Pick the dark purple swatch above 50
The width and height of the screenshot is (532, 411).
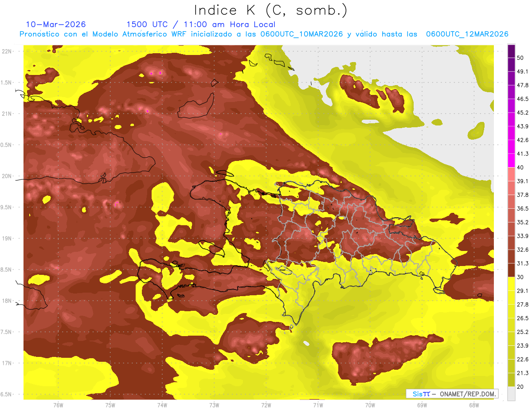coord(511,51)
